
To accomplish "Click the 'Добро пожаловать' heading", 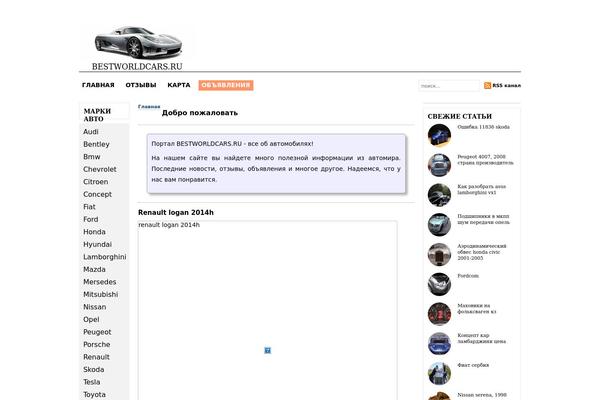I will coord(200,113).
